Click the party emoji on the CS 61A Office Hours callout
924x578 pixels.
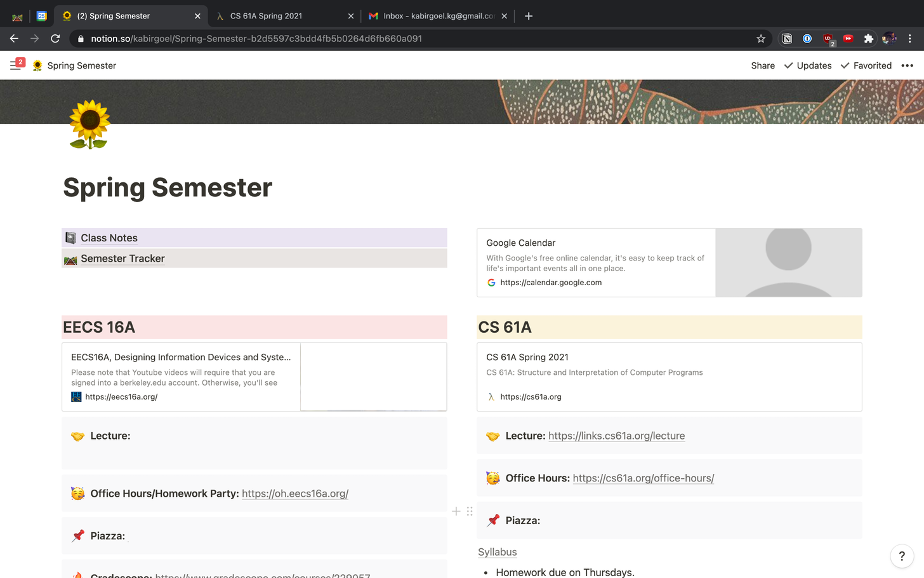click(493, 478)
